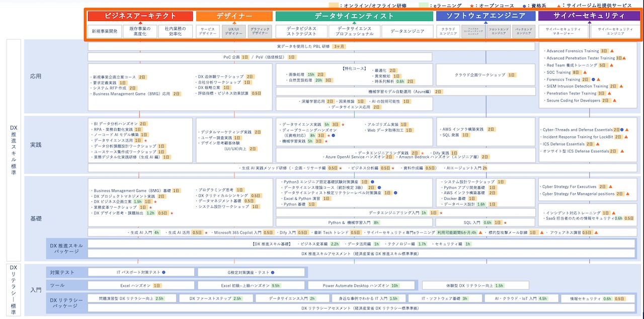The image size is (644, 319).
Task: Click アルゴリズム実装 course
Action: click(x=382, y=124)
